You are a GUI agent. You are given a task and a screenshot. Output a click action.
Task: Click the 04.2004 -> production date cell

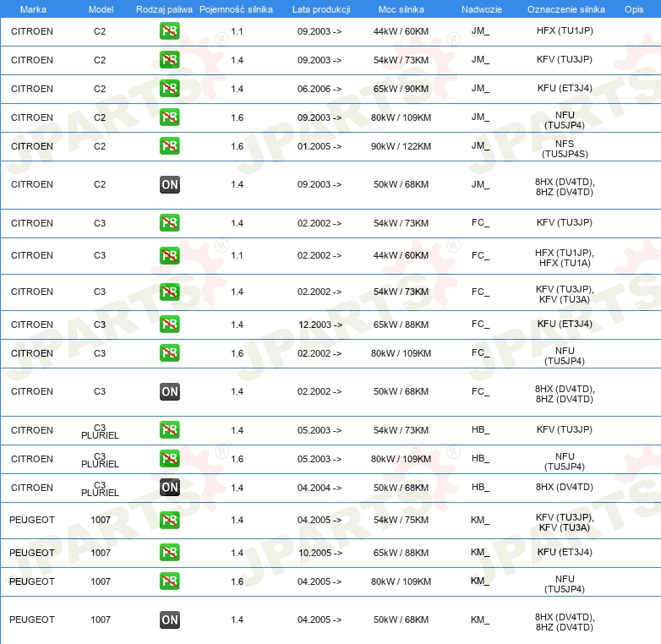pyautogui.click(x=320, y=488)
